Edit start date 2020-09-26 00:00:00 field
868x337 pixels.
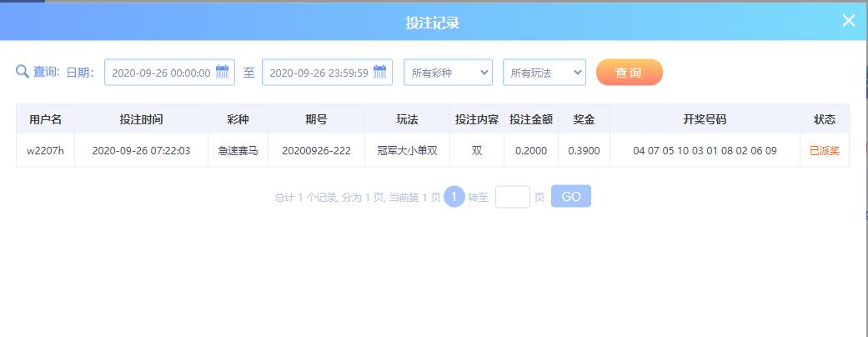[169, 73]
